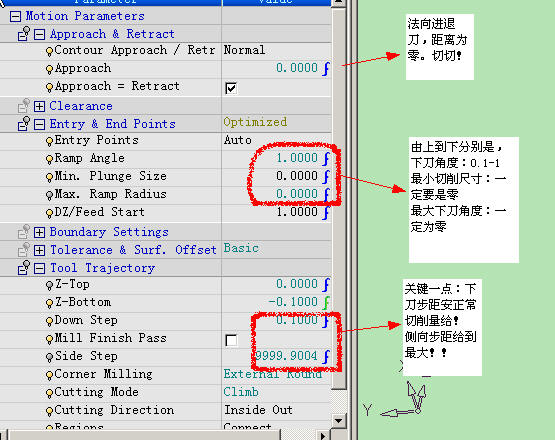Screen dimensions: 555x440
Task: Toggle the Approach = Retract checkbox
Action: 231,88
